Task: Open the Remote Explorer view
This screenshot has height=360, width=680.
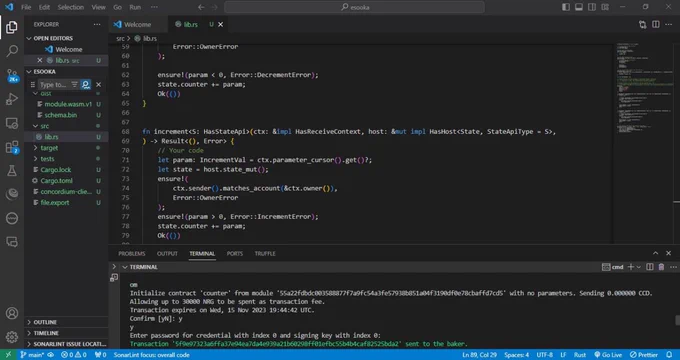Action: tap(12, 123)
